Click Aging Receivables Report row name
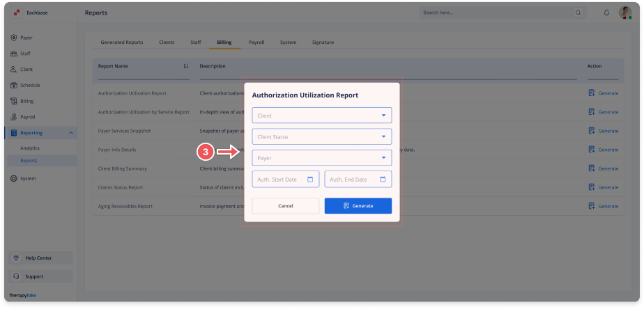 pyautogui.click(x=125, y=207)
